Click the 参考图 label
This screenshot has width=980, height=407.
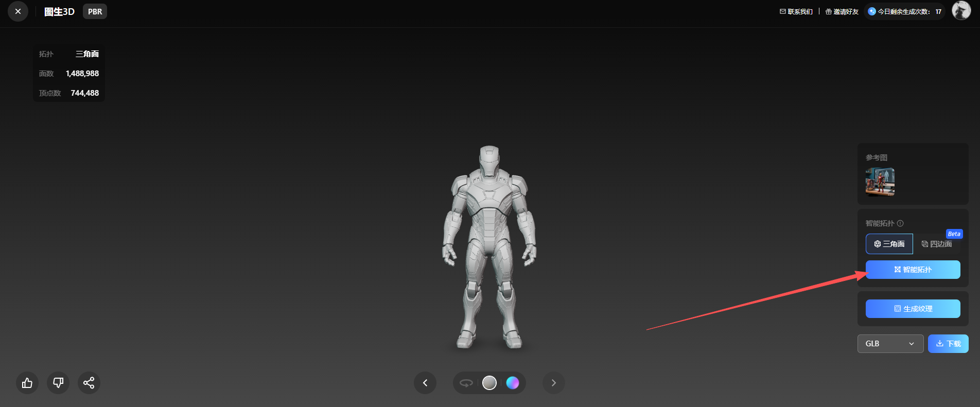click(877, 157)
